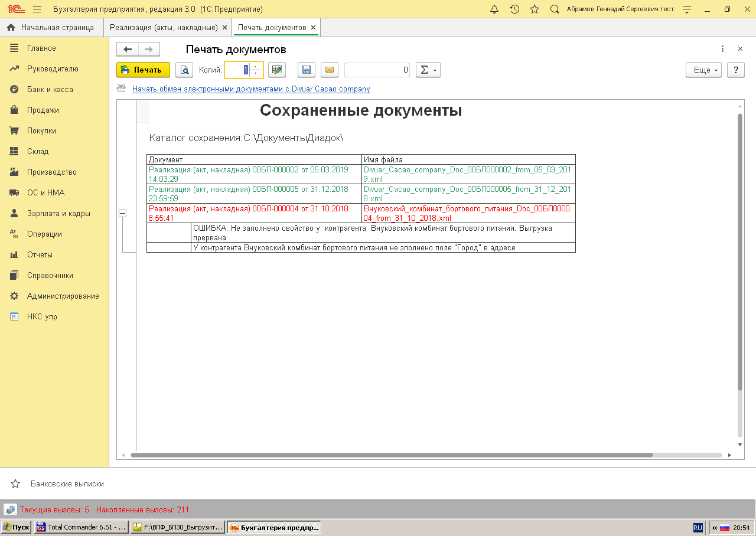Image resolution: width=756 pixels, height=536 pixels.
Task: Click the vertical scrollbar of the document
Action: [740, 251]
